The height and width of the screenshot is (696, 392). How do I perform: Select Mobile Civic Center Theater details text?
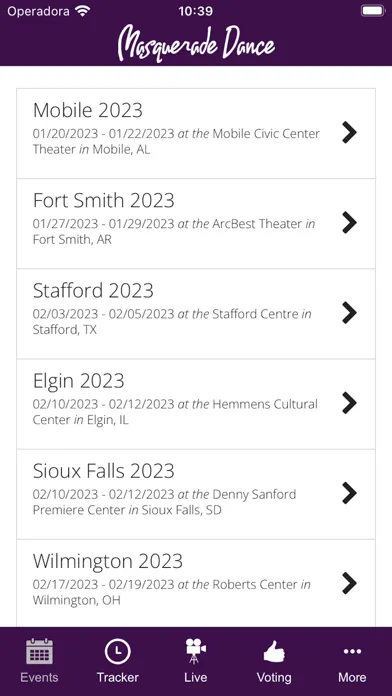(176, 141)
